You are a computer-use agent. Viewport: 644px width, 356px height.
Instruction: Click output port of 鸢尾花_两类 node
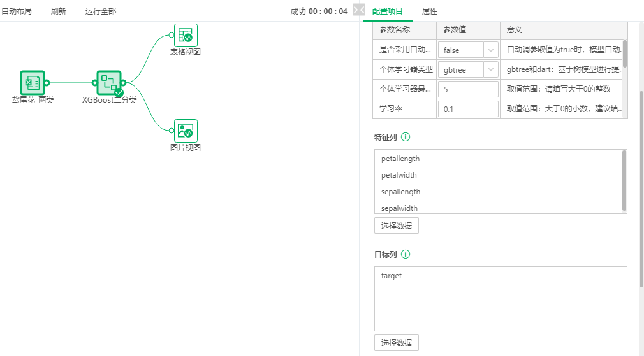(47, 83)
